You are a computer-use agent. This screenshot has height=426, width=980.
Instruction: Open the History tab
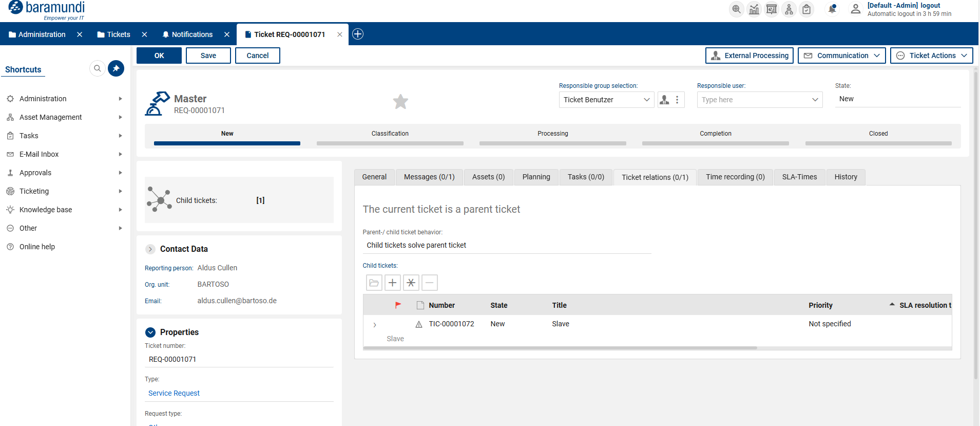pyautogui.click(x=846, y=177)
